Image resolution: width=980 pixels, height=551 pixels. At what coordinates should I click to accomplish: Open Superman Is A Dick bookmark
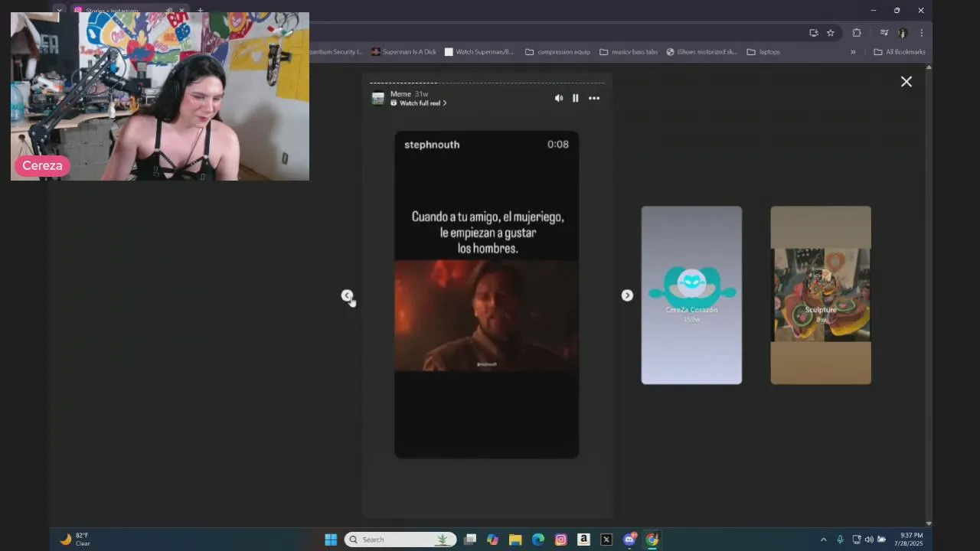click(x=403, y=52)
